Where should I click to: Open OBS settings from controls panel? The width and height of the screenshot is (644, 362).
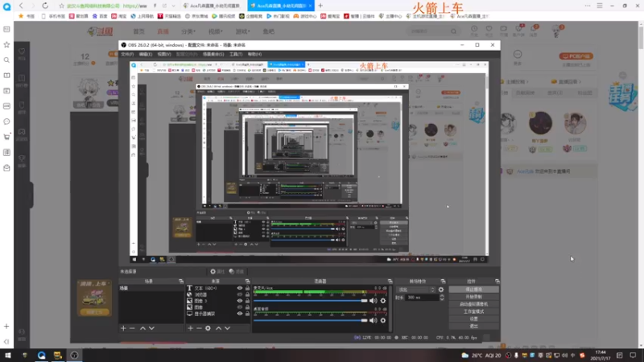473,319
